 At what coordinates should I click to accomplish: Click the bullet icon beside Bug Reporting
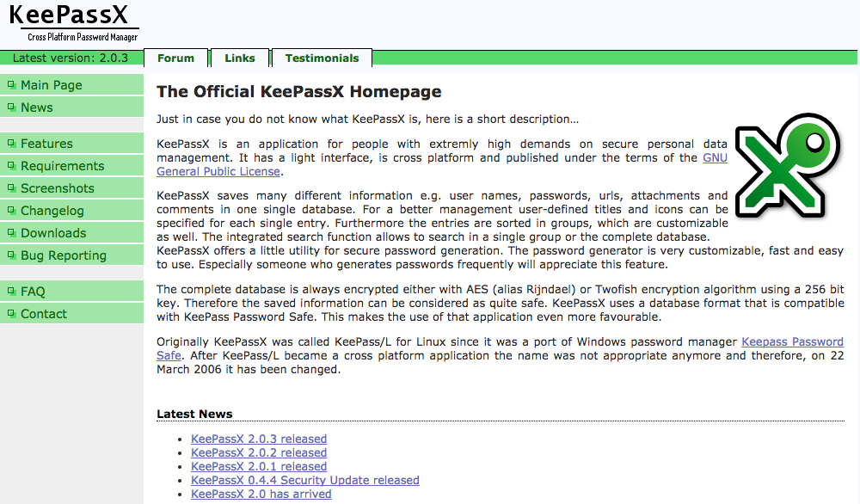pos(11,255)
